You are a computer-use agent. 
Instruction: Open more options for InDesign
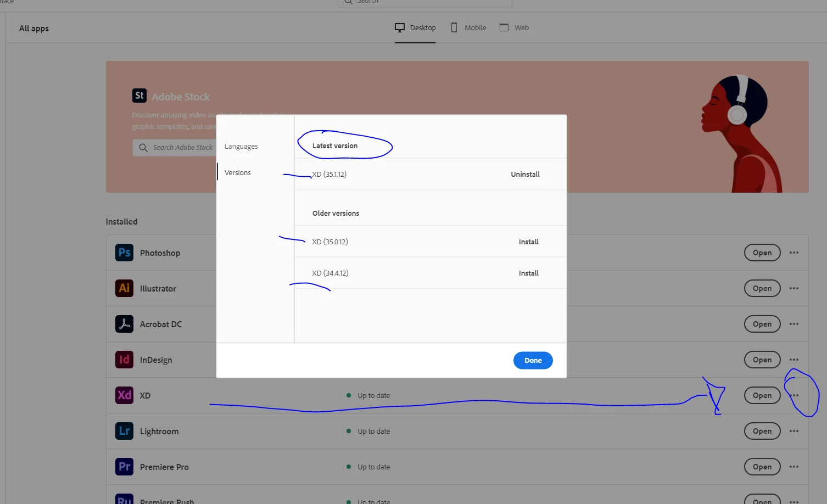click(794, 360)
